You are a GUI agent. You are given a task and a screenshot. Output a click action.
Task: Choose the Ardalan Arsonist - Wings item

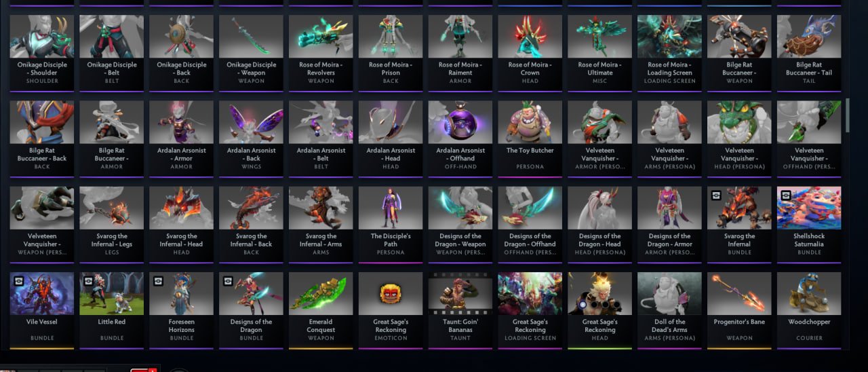click(251, 138)
